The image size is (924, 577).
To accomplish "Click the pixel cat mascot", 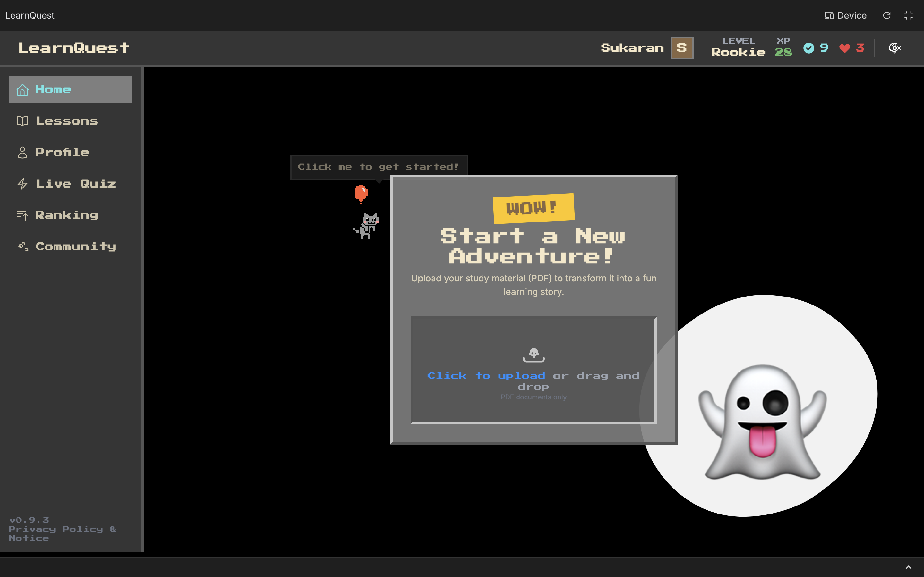I will pos(367,226).
